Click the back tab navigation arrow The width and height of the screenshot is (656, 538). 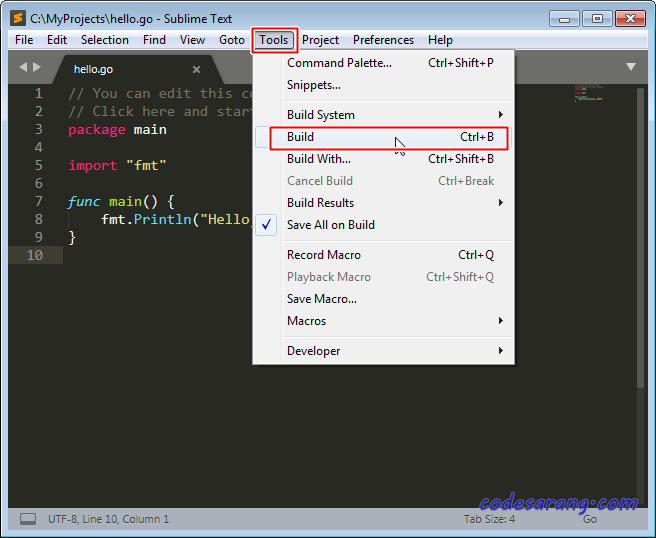(23, 67)
